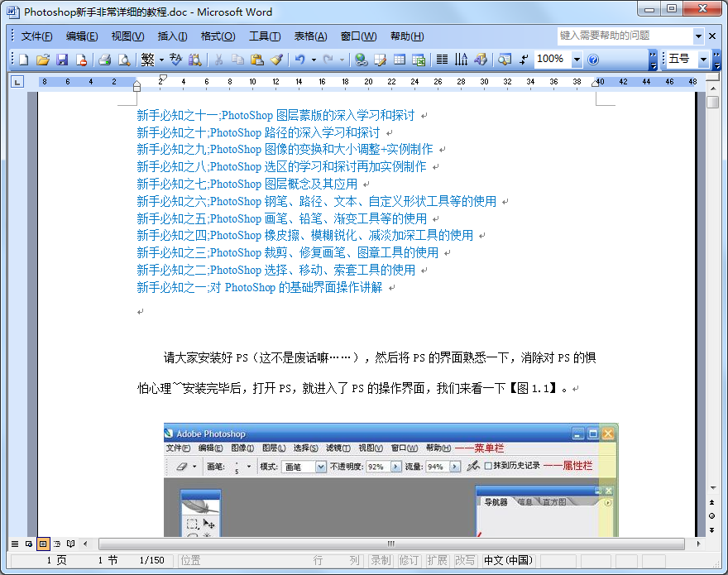Screen dimensions: 728x575
Task: Open the Tables and Borders toolbar
Action: coord(381,60)
